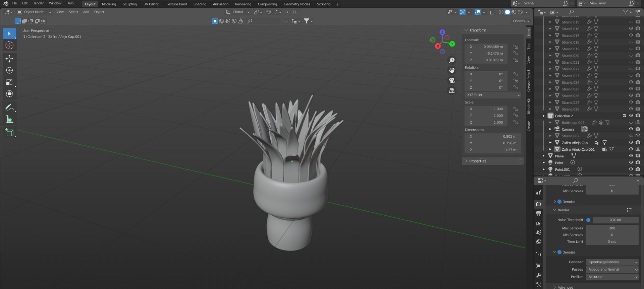Select the 3D Cursor tool

(x=9, y=46)
